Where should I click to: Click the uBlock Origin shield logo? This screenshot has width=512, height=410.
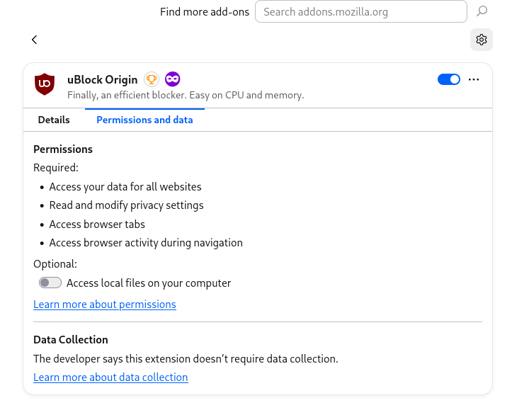click(x=44, y=84)
